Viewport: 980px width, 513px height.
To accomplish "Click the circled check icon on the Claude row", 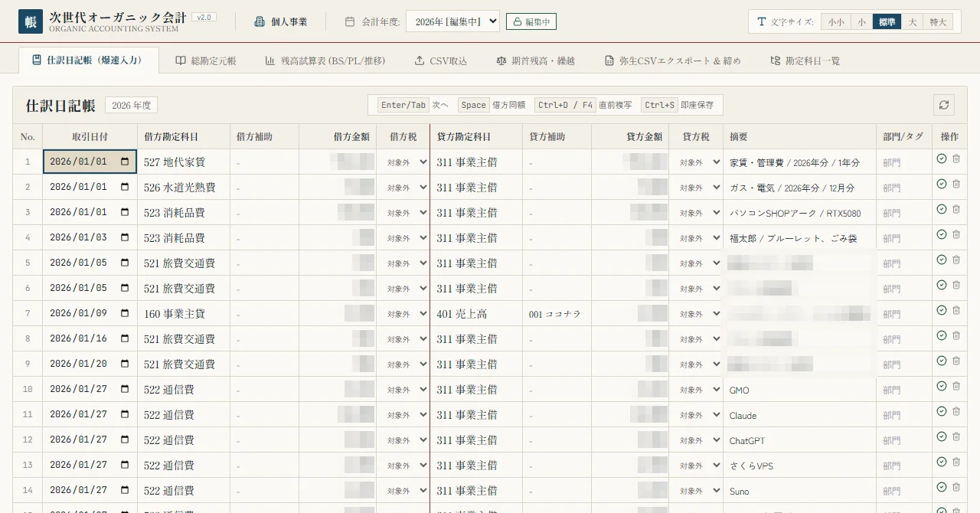I will coord(942,411).
